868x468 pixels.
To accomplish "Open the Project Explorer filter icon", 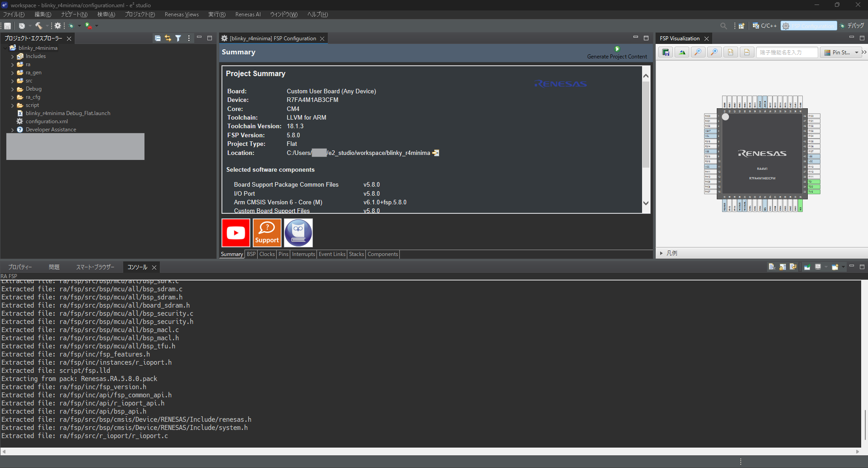I will coord(178,39).
